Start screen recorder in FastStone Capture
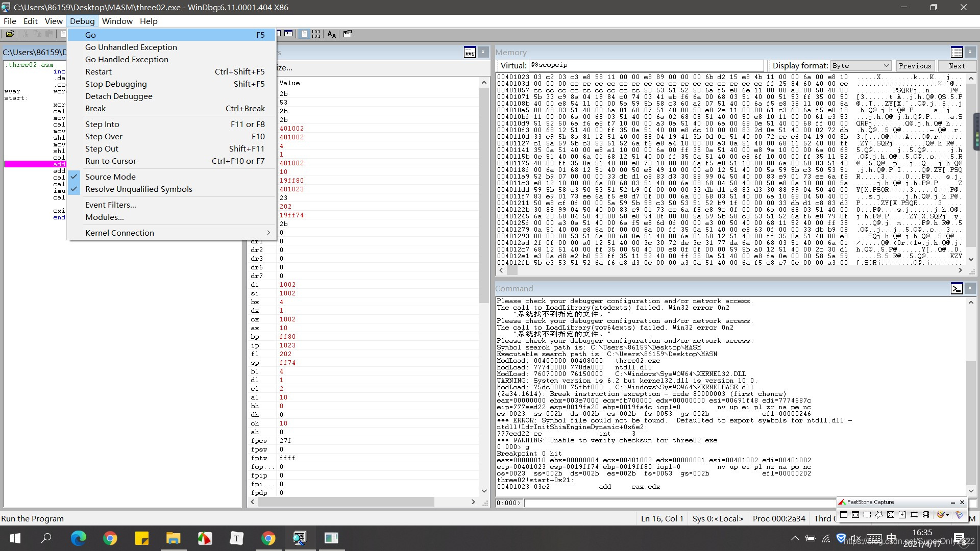Viewport: 980px width, 551px height. [x=926, y=515]
